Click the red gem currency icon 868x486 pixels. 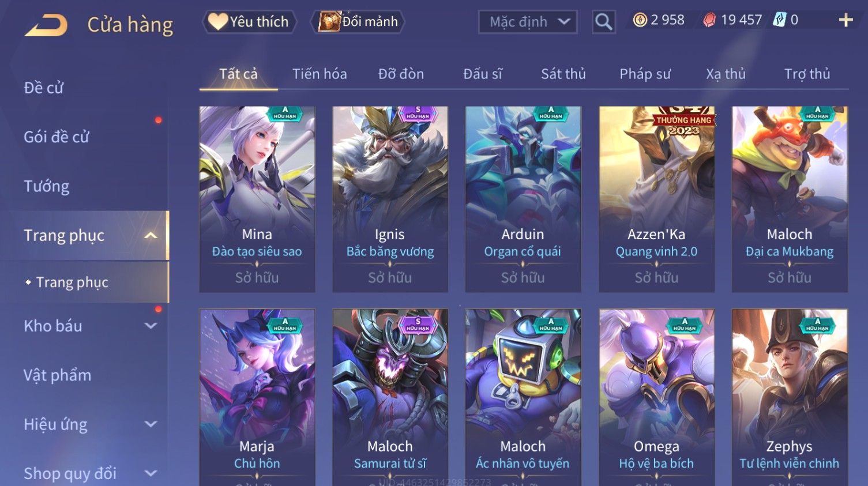(709, 20)
